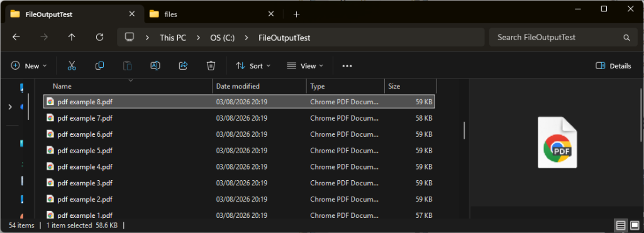Image resolution: width=644 pixels, height=233 pixels.
Task: Click the Delete trash can icon
Action: coord(211,66)
